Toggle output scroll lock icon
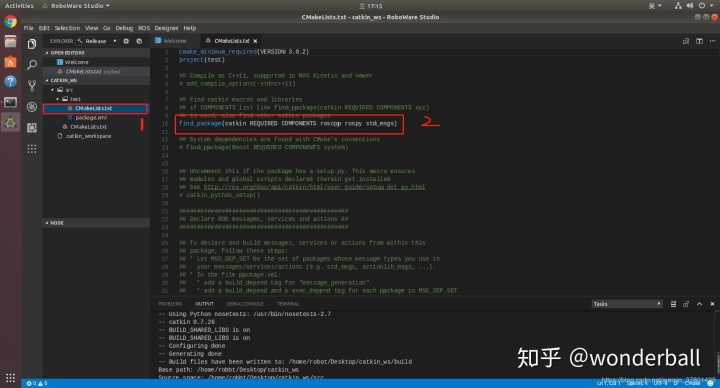The width and height of the screenshot is (720, 388). coord(686,304)
